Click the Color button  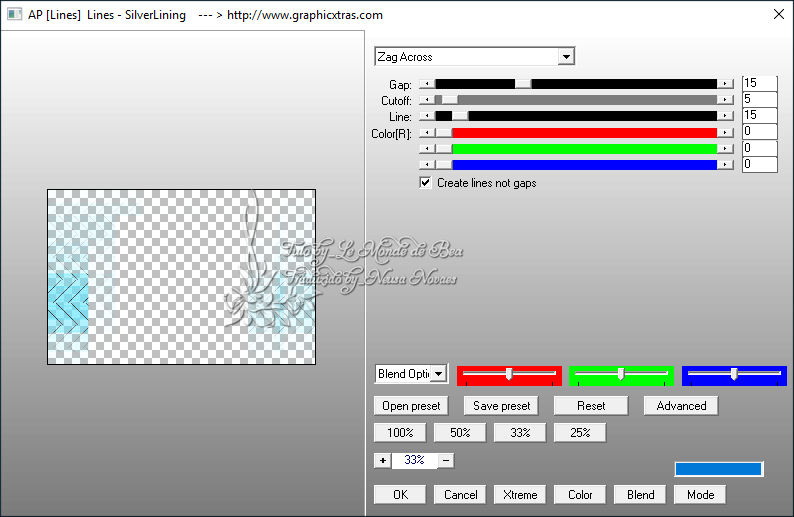(580, 495)
